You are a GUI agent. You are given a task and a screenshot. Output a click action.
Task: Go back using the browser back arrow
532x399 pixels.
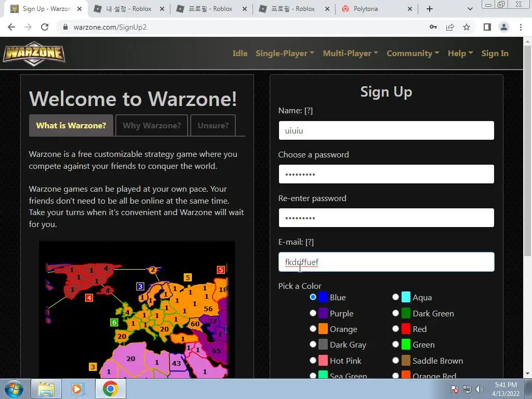coord(11,27)
